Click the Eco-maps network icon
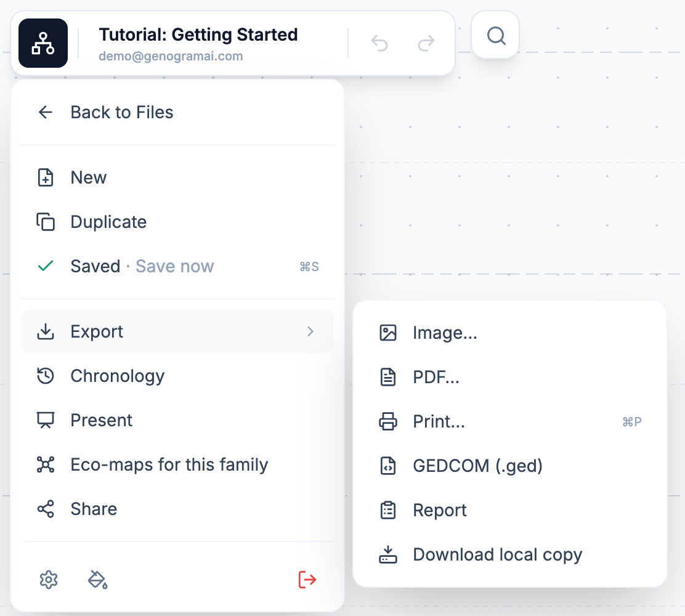The image size is (685, 616). point(46,464)
